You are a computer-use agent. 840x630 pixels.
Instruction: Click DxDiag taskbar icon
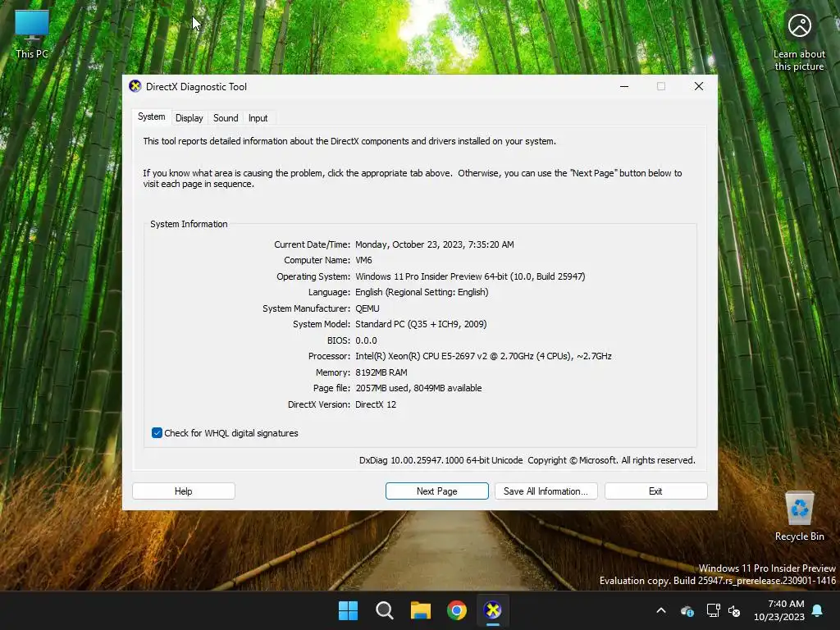point(493,610)
